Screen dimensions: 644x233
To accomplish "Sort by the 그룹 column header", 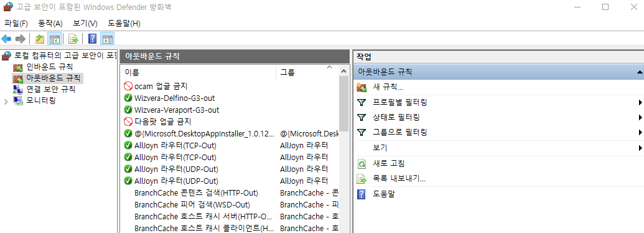I will point(307,73).
